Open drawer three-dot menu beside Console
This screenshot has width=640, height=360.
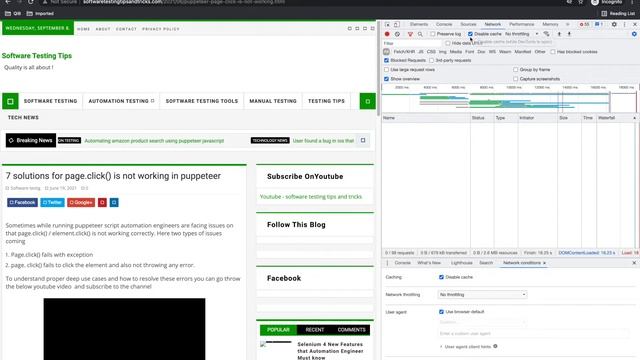tap(387, 263)
